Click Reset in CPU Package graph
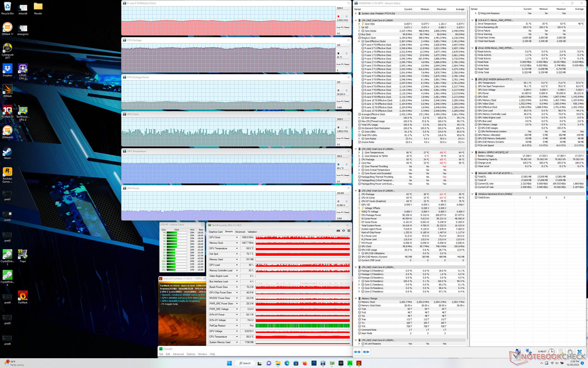The width and height of the screenshot is (588, 368). tap(347, 64)
